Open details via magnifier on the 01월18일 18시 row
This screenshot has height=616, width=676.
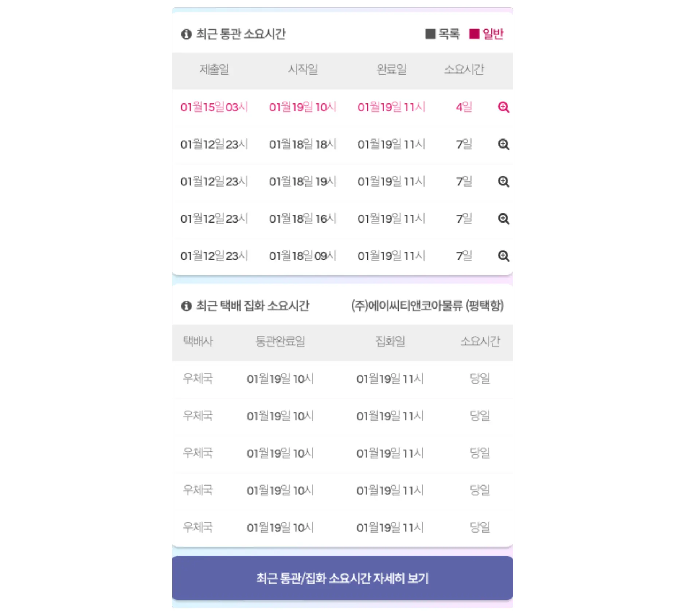[x=504, y=145]
